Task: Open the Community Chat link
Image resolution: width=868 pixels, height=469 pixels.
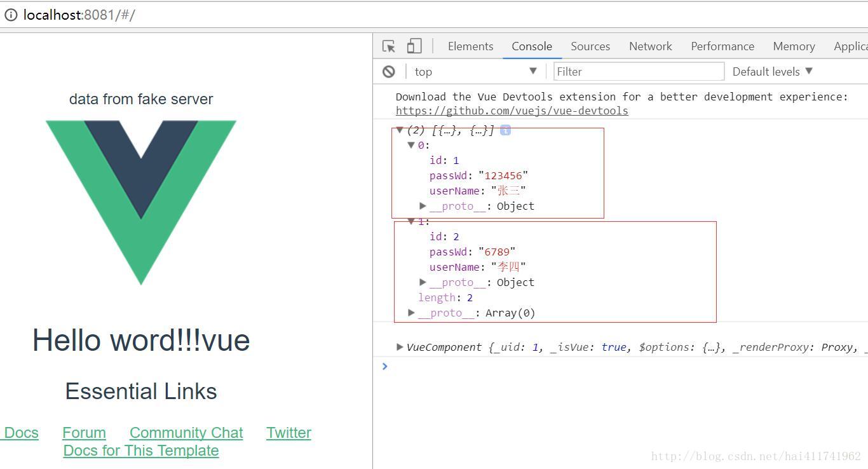Action: [186, 433]
